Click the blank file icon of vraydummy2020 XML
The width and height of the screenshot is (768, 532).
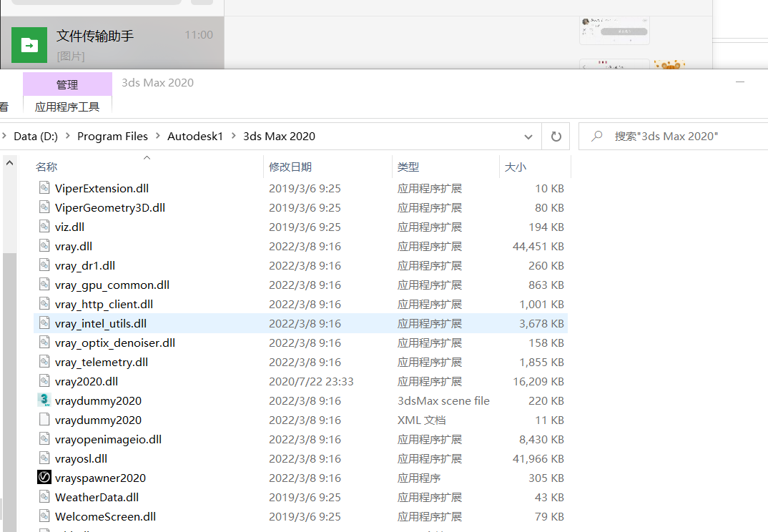[44, 419]
